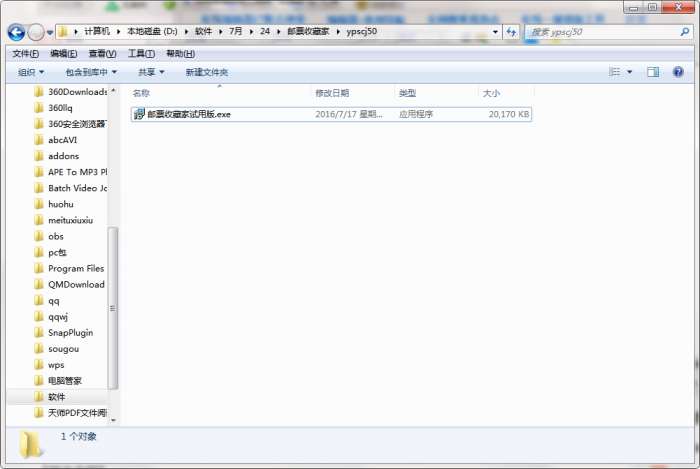Expand arrow after 软件 breadcrumb

coord(221,32)
